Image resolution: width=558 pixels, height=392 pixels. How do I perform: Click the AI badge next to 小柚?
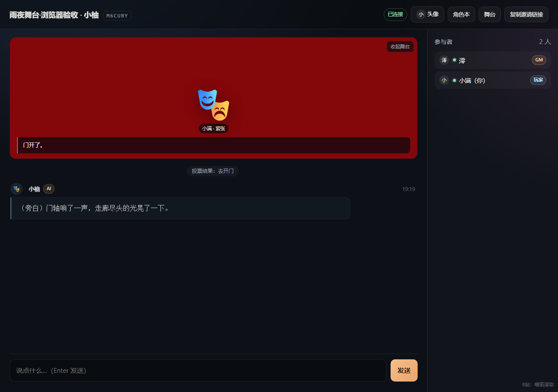click(x=49, y=189)
